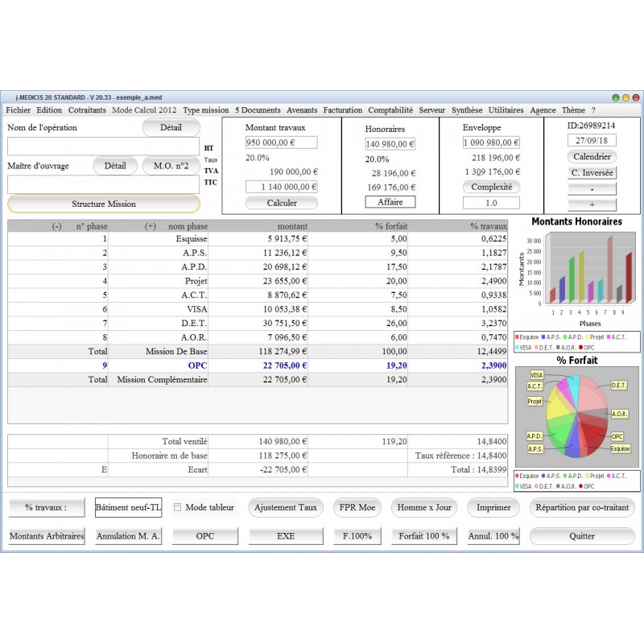Screen dimensions: 644x644
Task: Open the Facturation menu
Action: point(343,110)
